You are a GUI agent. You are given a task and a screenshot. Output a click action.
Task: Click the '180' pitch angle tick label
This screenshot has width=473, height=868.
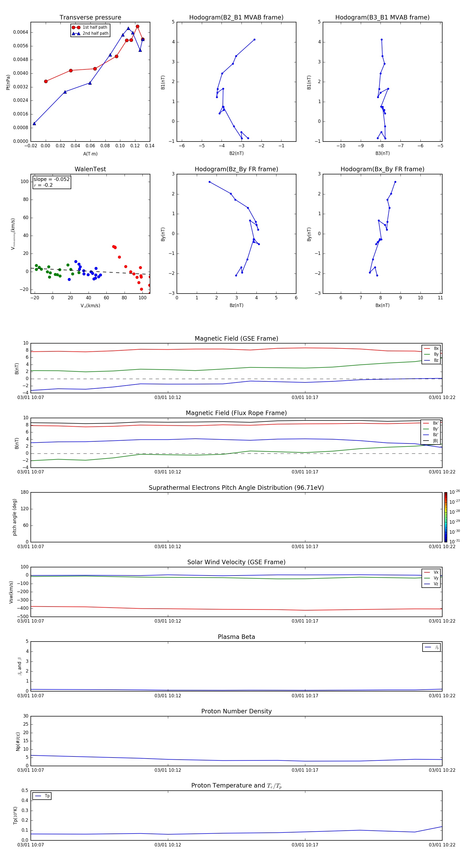click(x=25, y=492)
